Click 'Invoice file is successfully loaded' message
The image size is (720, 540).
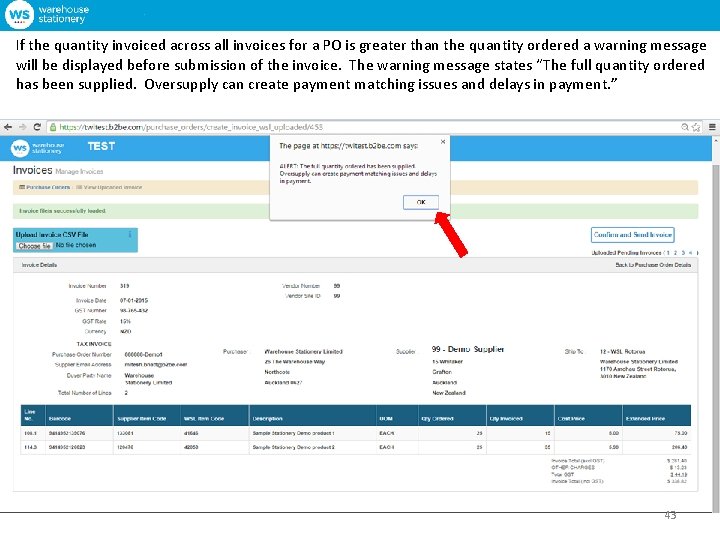[x=62, y=211]
